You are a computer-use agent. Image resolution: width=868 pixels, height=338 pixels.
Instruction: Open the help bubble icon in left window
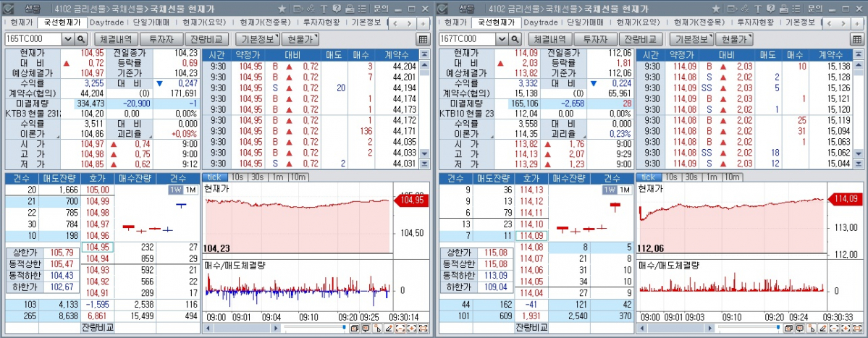click(x=337, y=9)
